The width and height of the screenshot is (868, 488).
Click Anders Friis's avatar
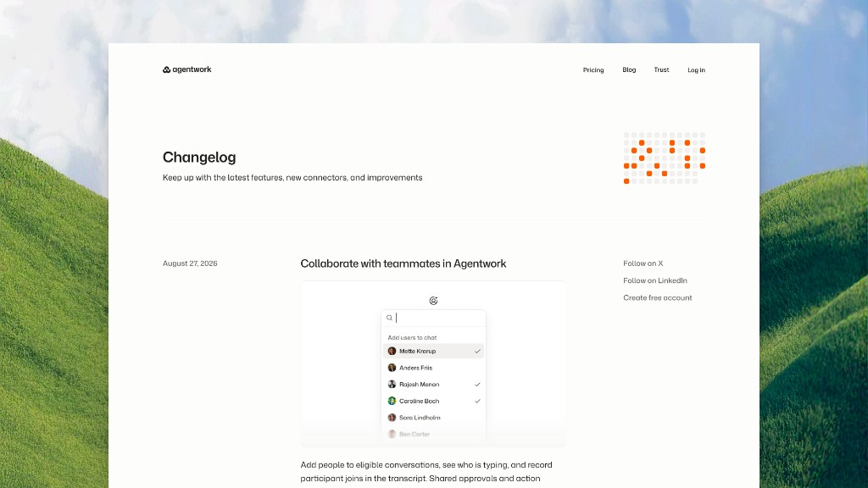coord(392,368)
